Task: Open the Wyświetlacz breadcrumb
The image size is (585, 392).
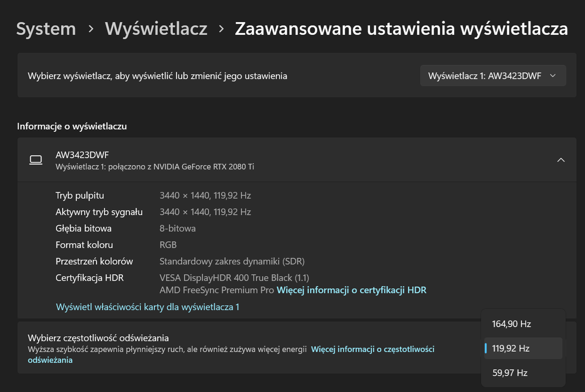Action: coord(156,29)
